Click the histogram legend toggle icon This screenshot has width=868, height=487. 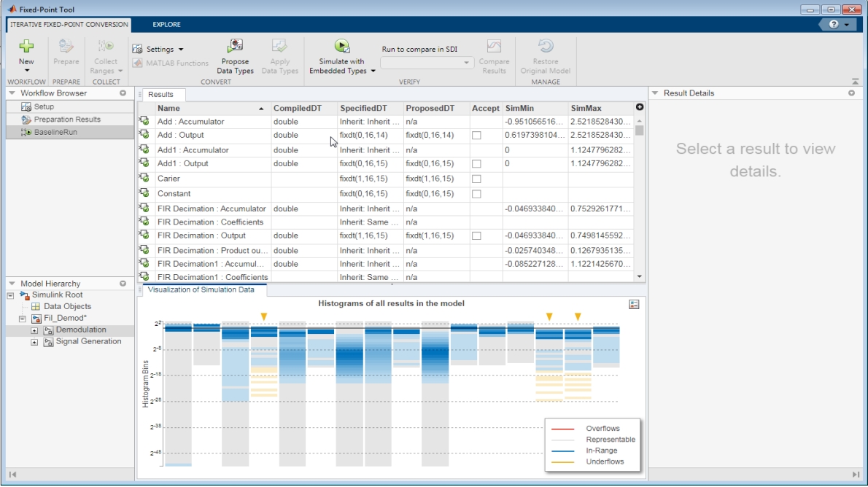[634, 304]
